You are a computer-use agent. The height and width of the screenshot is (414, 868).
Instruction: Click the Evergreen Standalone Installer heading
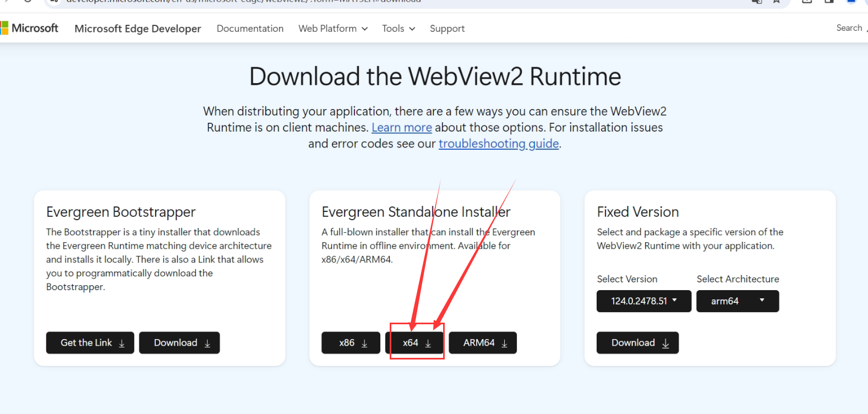(416, 212)
